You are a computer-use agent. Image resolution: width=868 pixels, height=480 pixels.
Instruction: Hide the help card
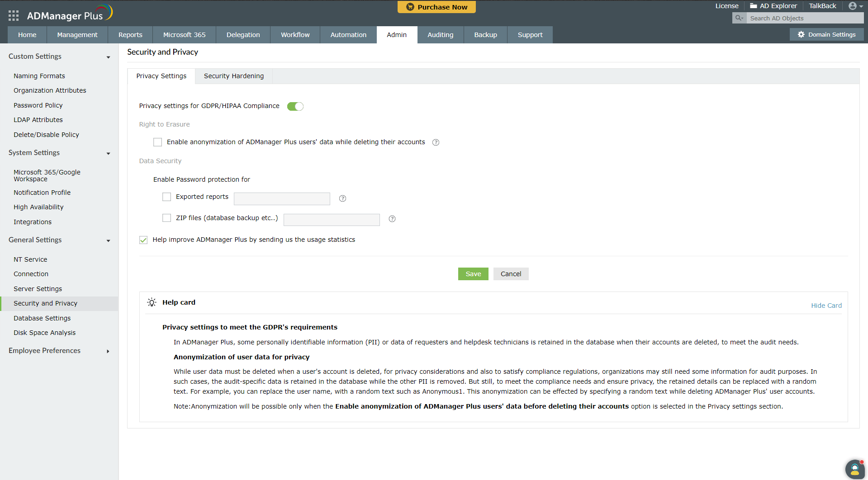[826, 305]
